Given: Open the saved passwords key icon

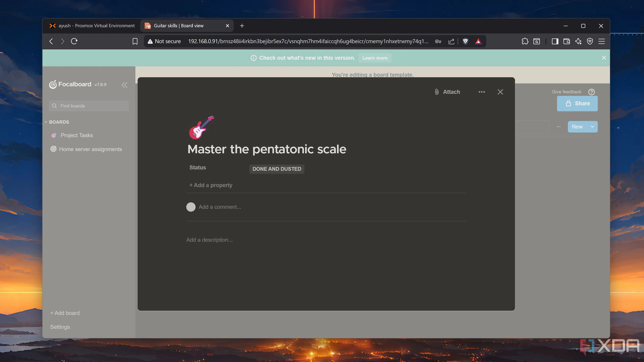Looking at the screenshot, I should tap(438, 41).
